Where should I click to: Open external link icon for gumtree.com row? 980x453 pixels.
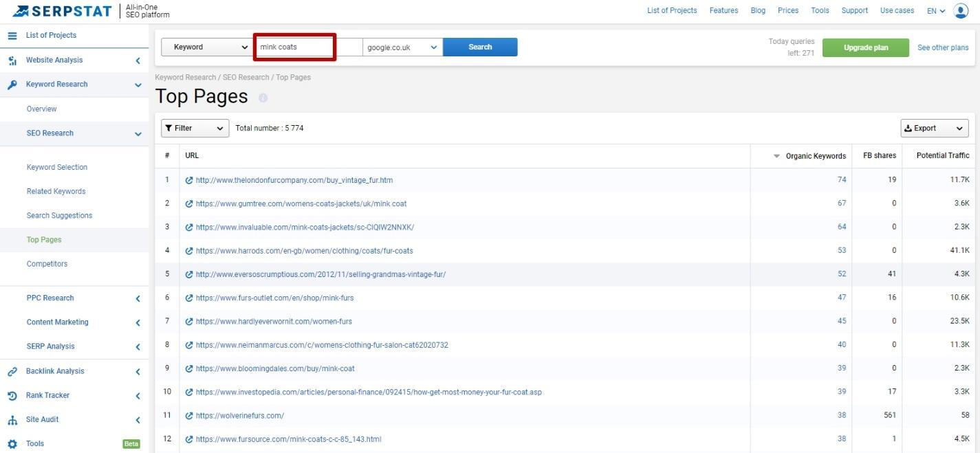click(x=189, y=203)
